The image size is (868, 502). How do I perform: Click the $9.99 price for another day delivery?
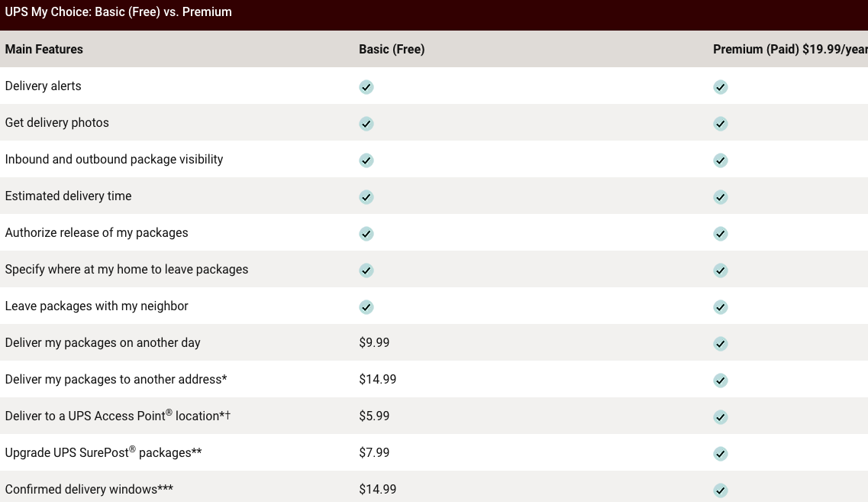(x=374, y=342)
